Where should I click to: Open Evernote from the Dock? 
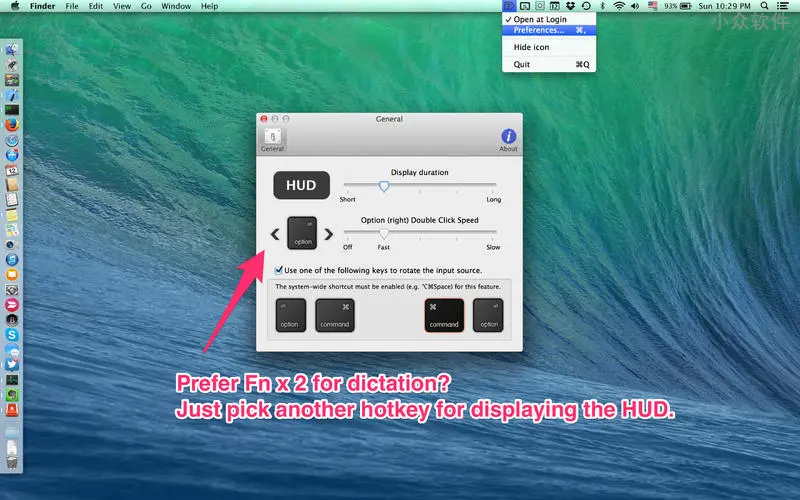pos(12,395)
